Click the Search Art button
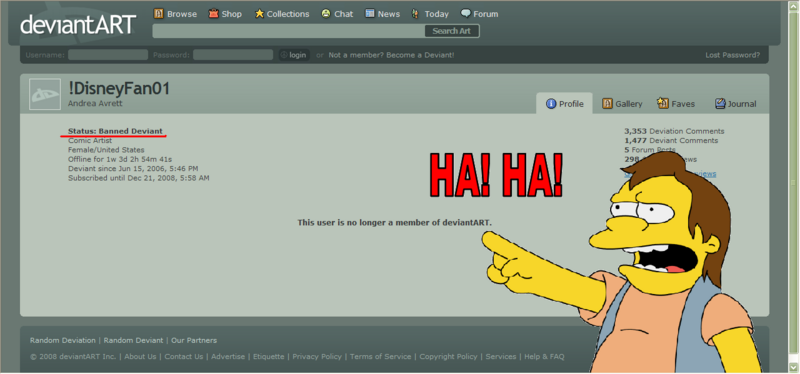Image resolution: width=800 pixels, height=374 pixels. [x=452, y=31]
